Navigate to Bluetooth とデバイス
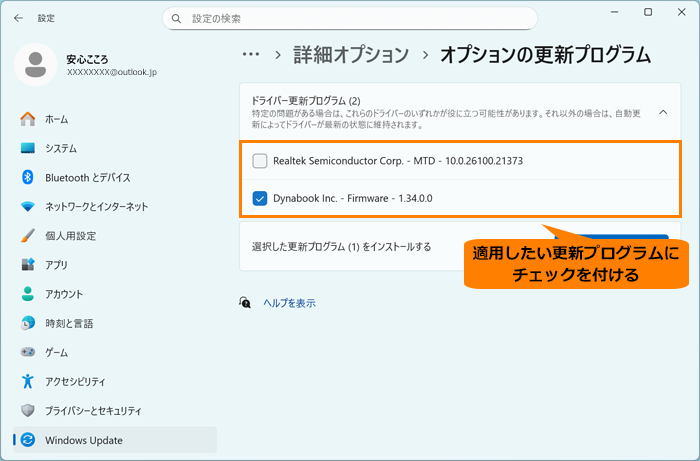This screenshot has width=700, height=461. [115, 178]
